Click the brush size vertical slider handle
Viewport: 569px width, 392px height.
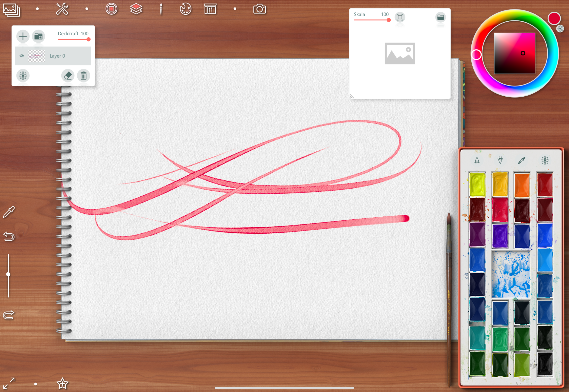(8, 274)
